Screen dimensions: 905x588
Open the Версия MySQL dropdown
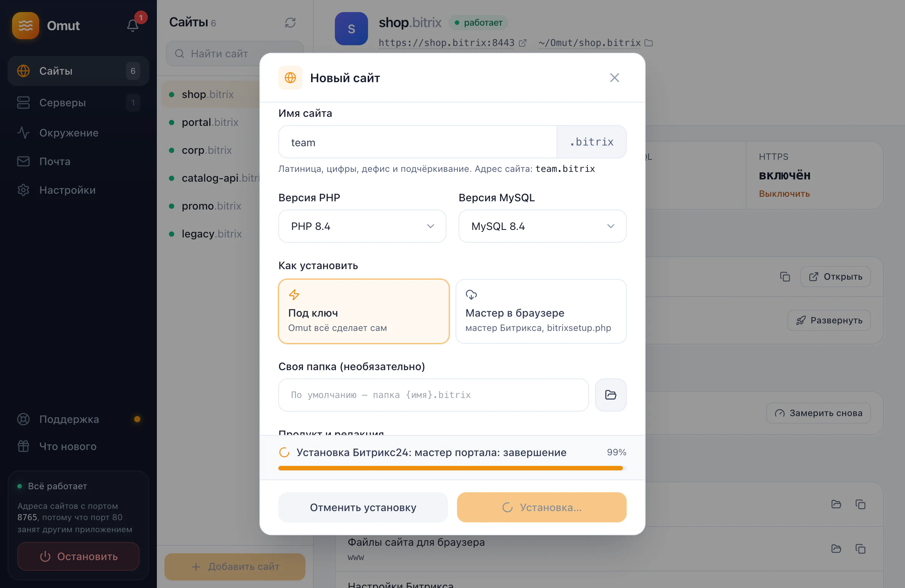coord(542,226)
